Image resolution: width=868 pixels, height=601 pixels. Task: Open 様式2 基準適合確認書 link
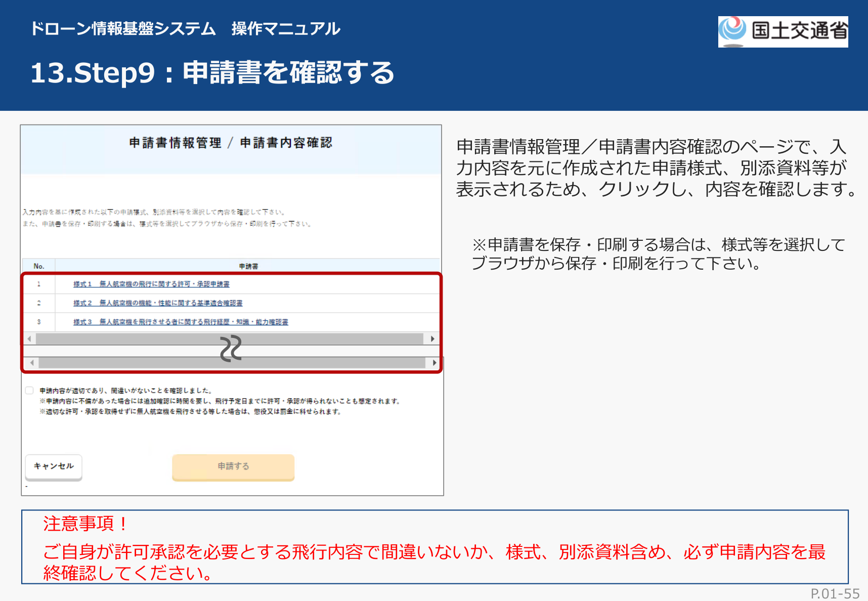pos(158,303)
